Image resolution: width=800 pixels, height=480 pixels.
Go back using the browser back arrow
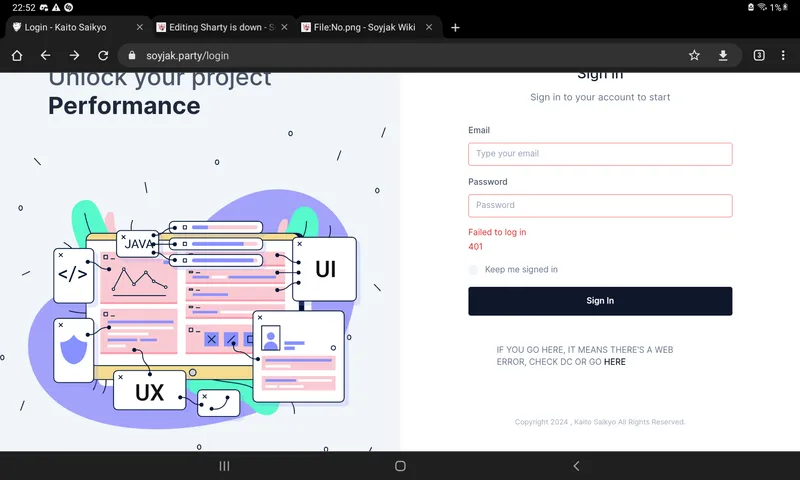click(x=45, y=55)
